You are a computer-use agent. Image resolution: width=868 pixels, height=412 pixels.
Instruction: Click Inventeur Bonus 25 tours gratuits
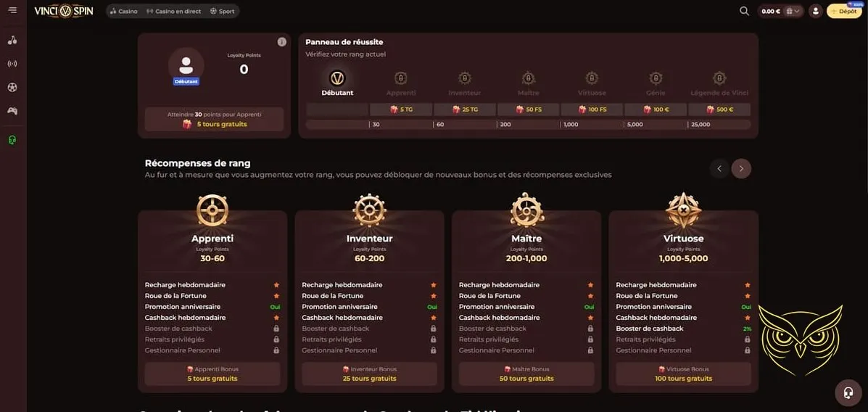pyautogui.click(x=369, y=374)
